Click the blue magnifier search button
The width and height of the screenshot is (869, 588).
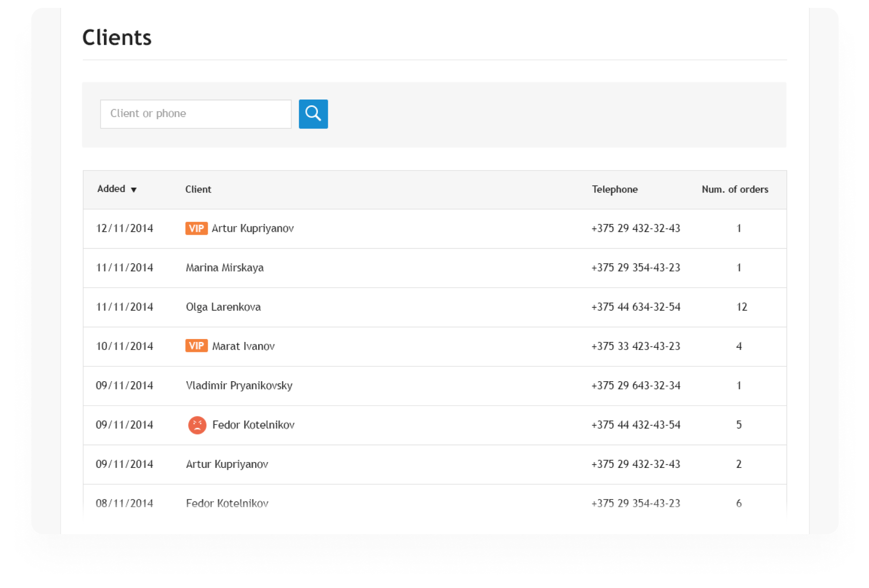pyautogui.click(x=313, y=114)
